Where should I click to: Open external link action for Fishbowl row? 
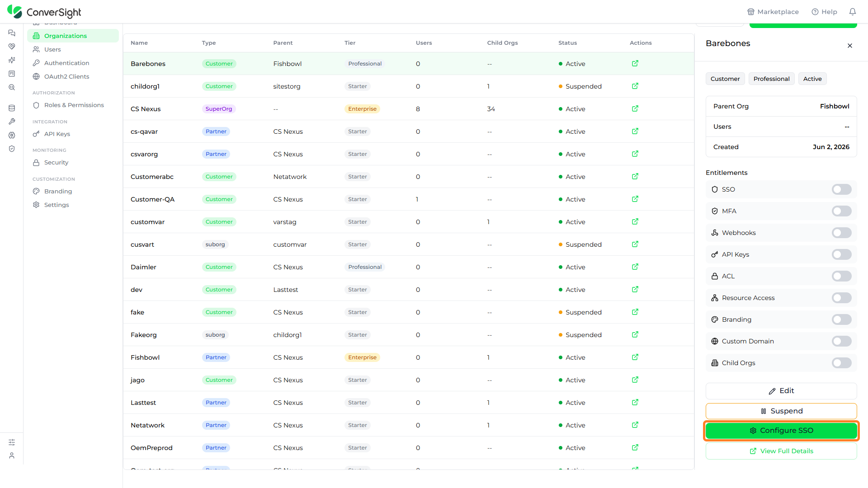pyautogui.click(x=635, y=357)
